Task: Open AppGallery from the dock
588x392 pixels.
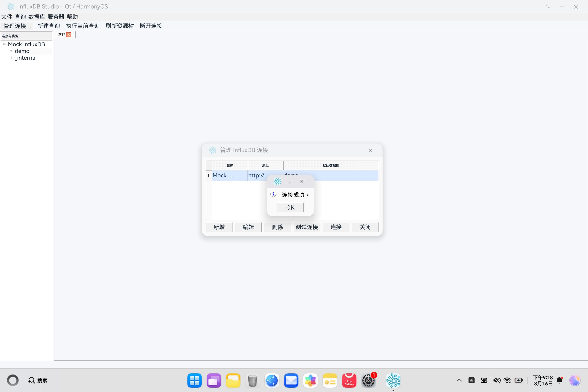Action: pos(349,381)
